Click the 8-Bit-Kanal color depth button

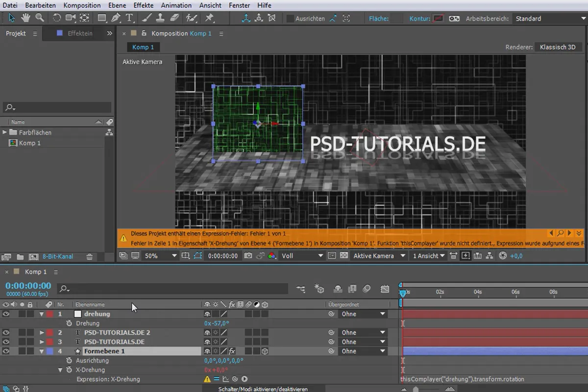[x=58, y=256]
